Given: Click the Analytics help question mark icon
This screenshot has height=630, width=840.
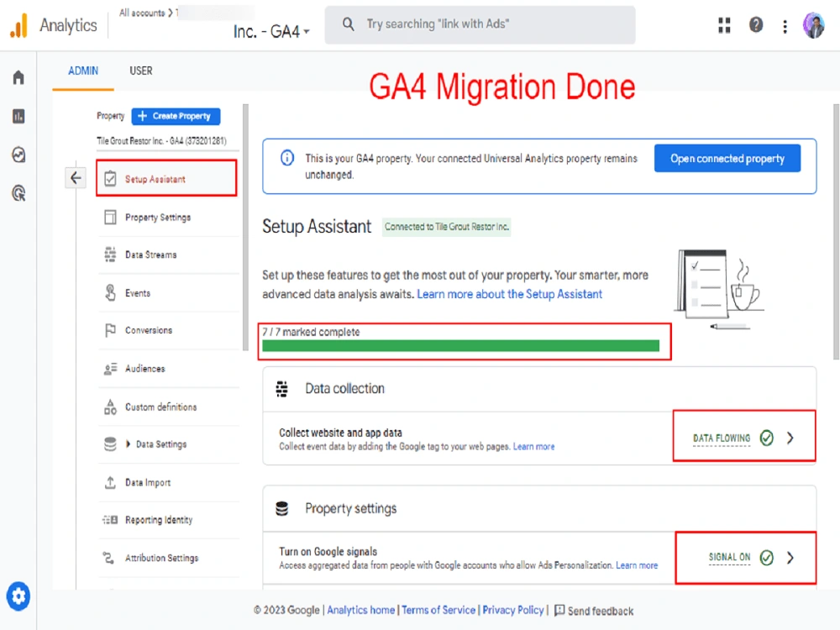Looking at the screenshot, I should tap(755, 25).
